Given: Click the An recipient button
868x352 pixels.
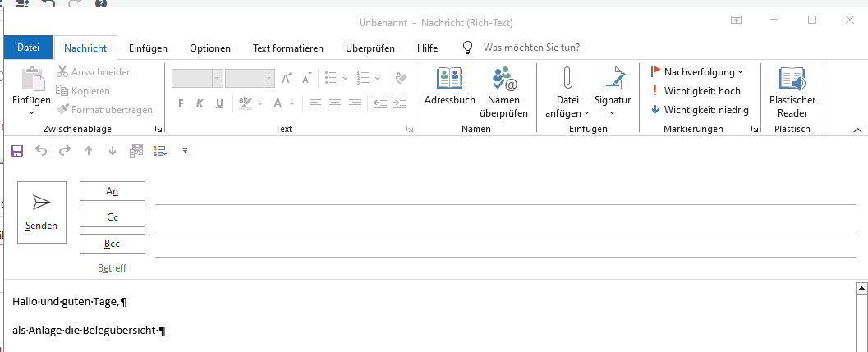Looking at the screenshot, I should point(113,191).
